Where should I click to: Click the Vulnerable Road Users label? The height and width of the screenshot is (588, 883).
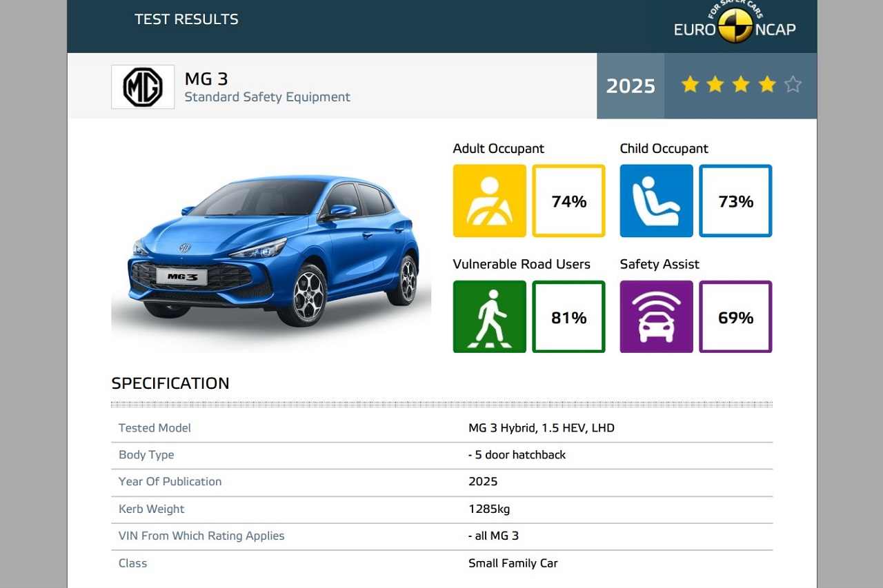click(522, 264)
